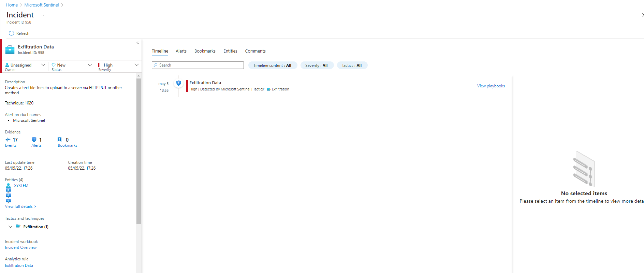Click the View playbooks link

pyautogui.click(x=491, y=86)
